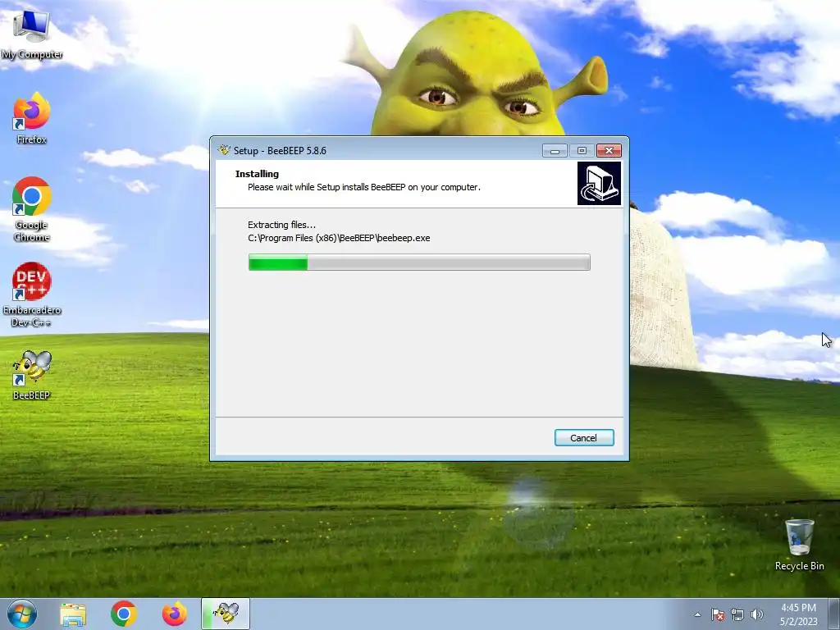
Task: Click the 'Installing' heading text
Action: [257, 174]
